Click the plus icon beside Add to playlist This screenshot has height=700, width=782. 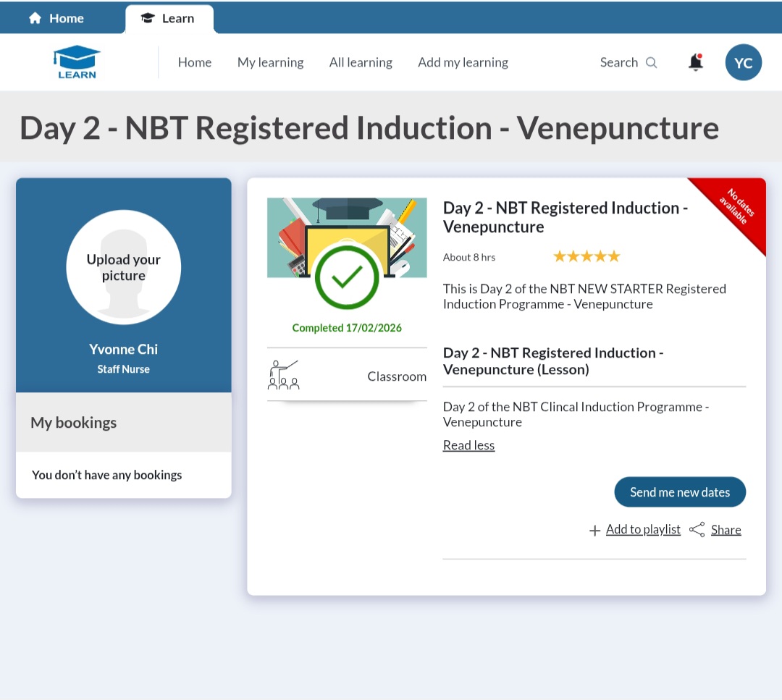pyautogui.click(x=594, y=531)
